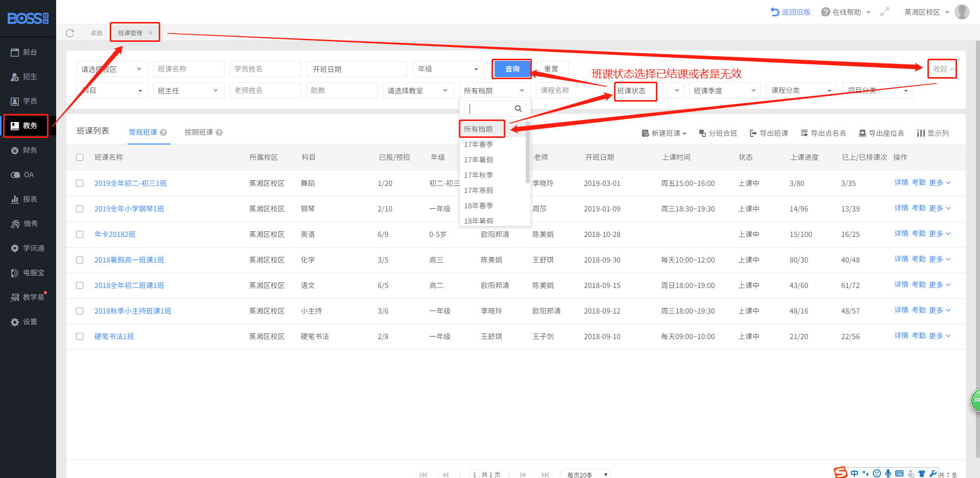Click the fullscreen expand icon in header
This screenshot has height=478, width=980.
(x=885, y=12)
